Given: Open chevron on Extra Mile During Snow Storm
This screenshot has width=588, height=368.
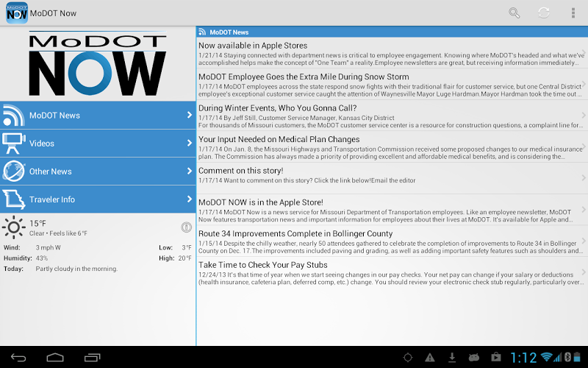Looking at the screenshot, I should [x=584, y=84].
